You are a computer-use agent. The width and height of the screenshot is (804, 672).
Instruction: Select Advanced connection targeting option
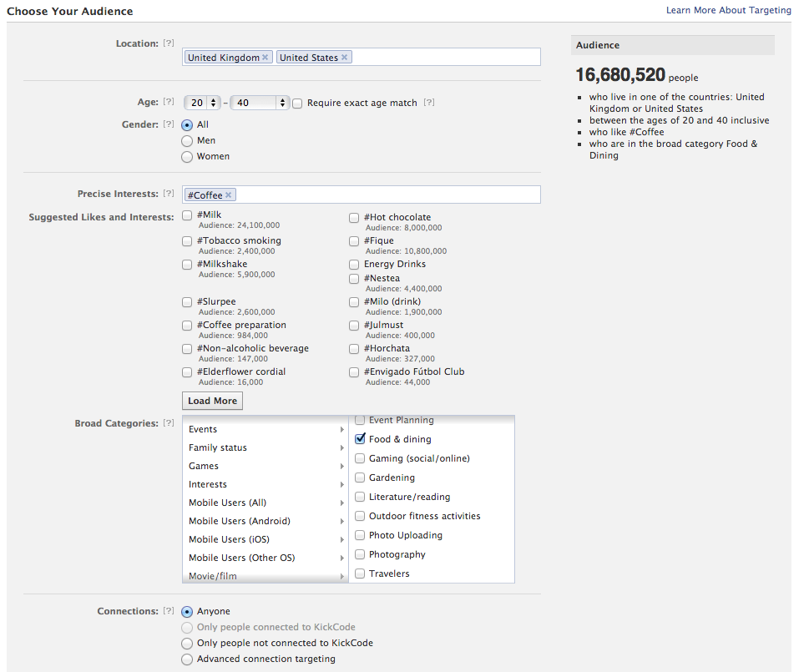[x=187, y=659]
